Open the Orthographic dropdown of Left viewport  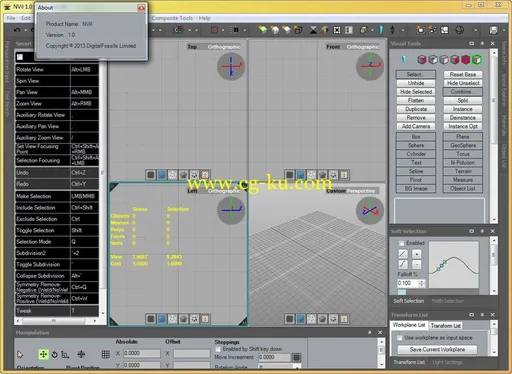point(224,191)
